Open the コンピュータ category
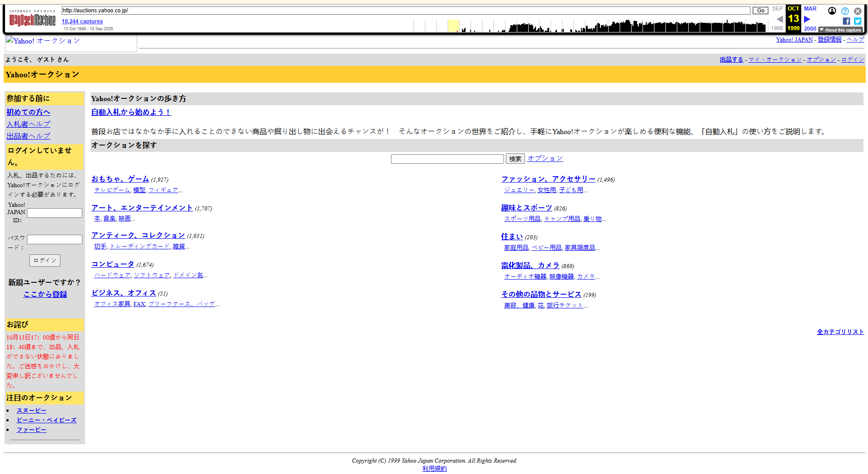The height and width of the screenshot is (474, 868). pos(113,264)
